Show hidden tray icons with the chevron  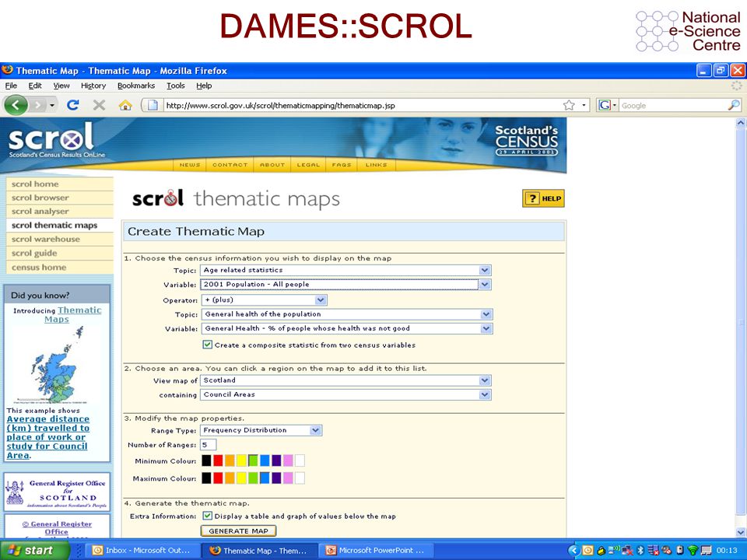(573, 551)
